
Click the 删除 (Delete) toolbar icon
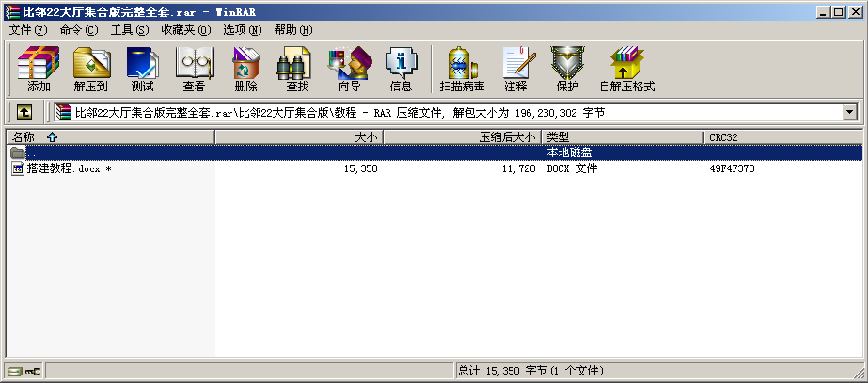pyautogui.click(x=245, y=69)
